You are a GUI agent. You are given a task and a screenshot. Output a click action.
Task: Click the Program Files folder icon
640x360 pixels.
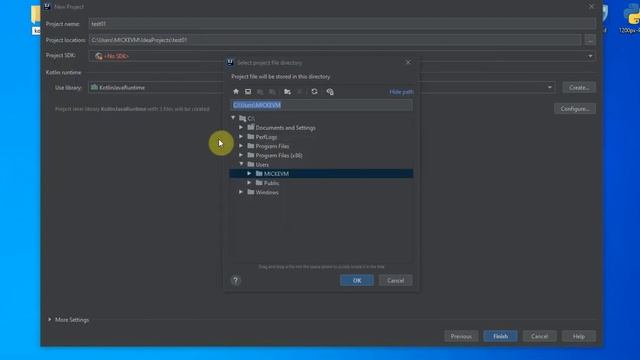[x=251, y=146]
